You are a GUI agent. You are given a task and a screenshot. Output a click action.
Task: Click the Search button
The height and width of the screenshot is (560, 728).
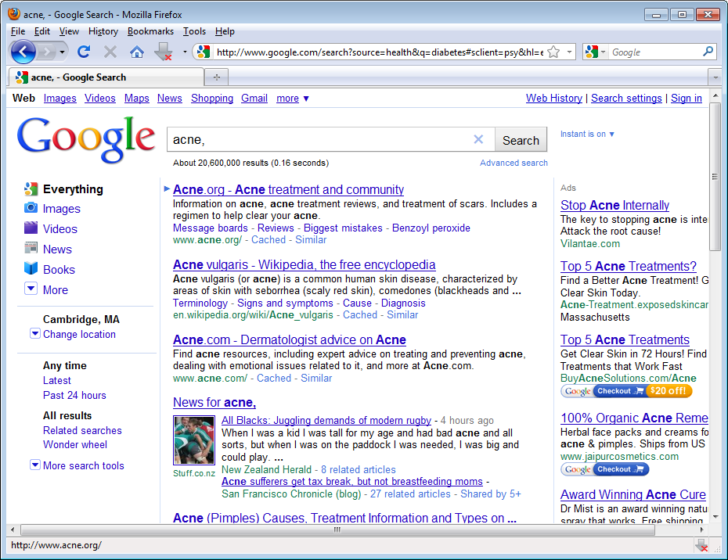pos(521,140)
